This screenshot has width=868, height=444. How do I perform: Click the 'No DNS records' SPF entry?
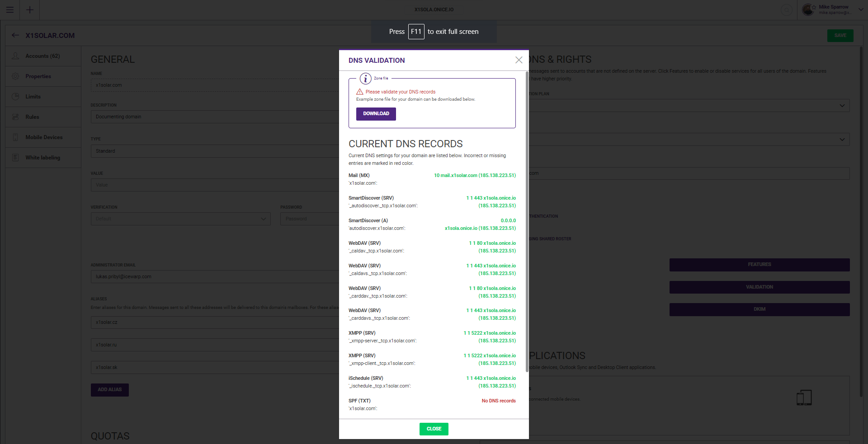pos(499,401)
